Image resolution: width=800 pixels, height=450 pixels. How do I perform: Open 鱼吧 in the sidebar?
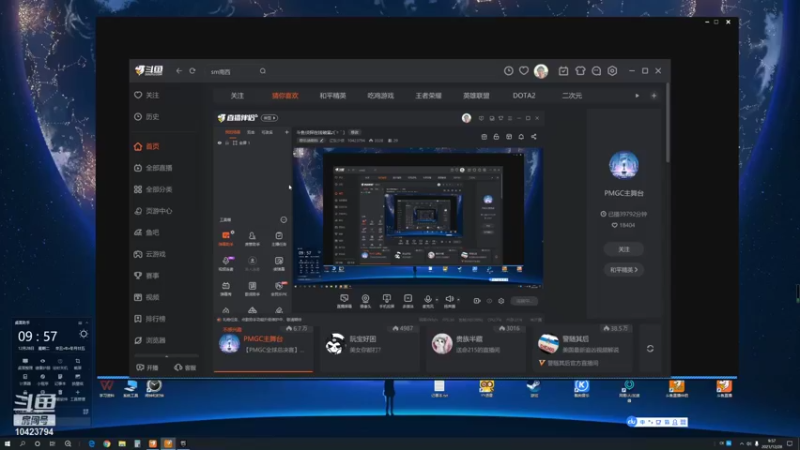click(147, 232)
